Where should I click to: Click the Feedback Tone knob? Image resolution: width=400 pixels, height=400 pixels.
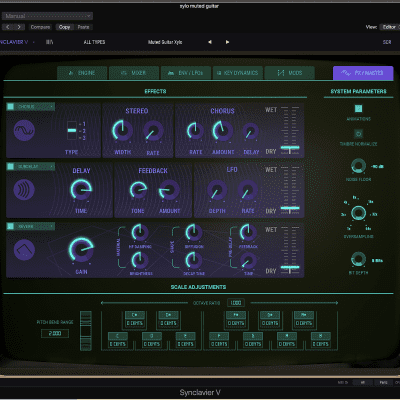(x=138, y=190)
